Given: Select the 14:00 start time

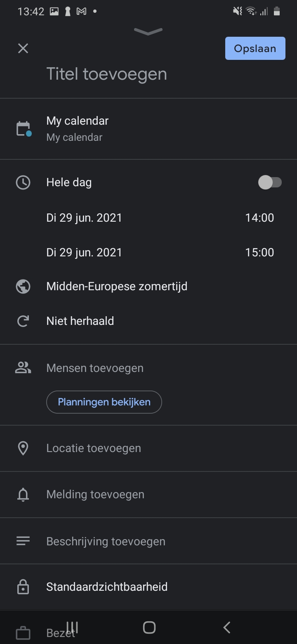Looking at the screenshot, I should pyautogui.click(x=259, y=218).
